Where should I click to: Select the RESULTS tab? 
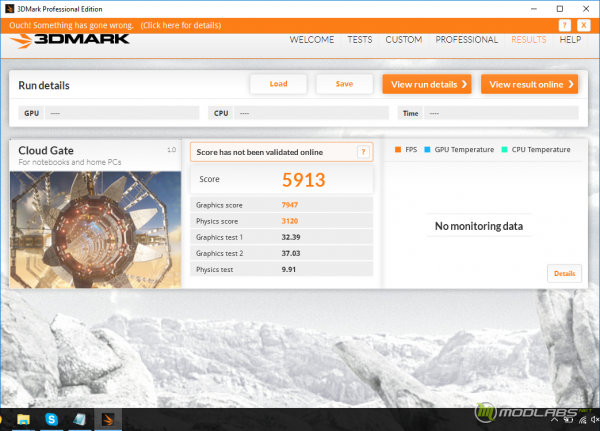[x=528, y=40]
